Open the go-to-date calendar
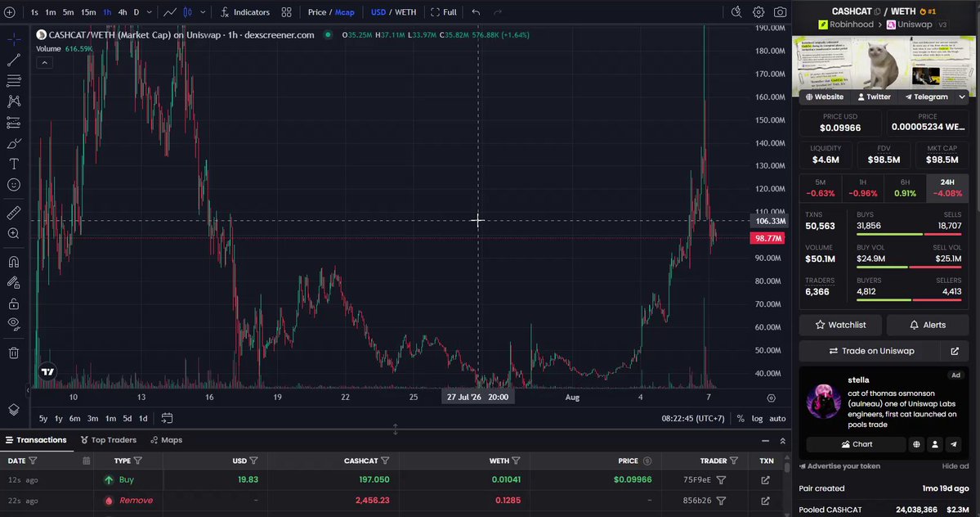 click(167, 418)
